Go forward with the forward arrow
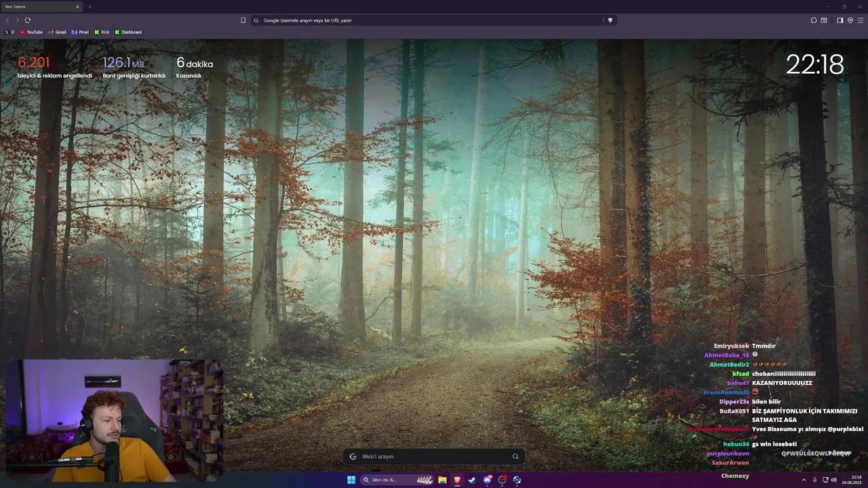The width and height of the screenshot is (868, 488). click(18, 20)
